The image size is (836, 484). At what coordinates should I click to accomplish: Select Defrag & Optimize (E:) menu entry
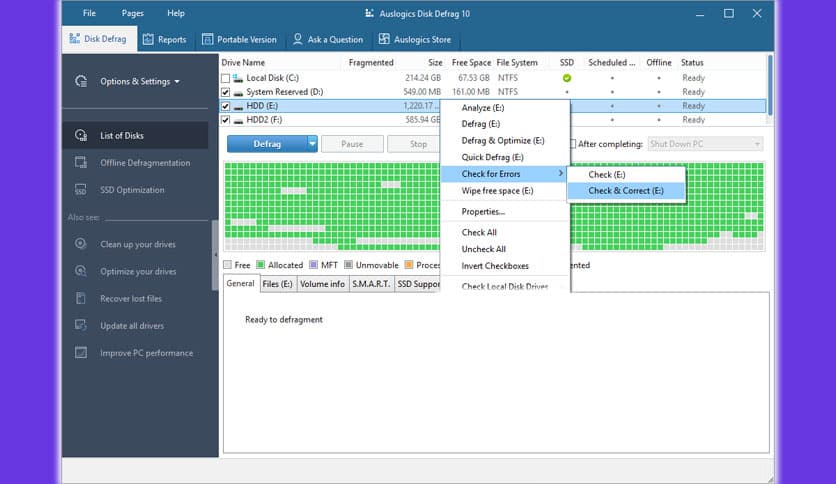tap(503, 140)
